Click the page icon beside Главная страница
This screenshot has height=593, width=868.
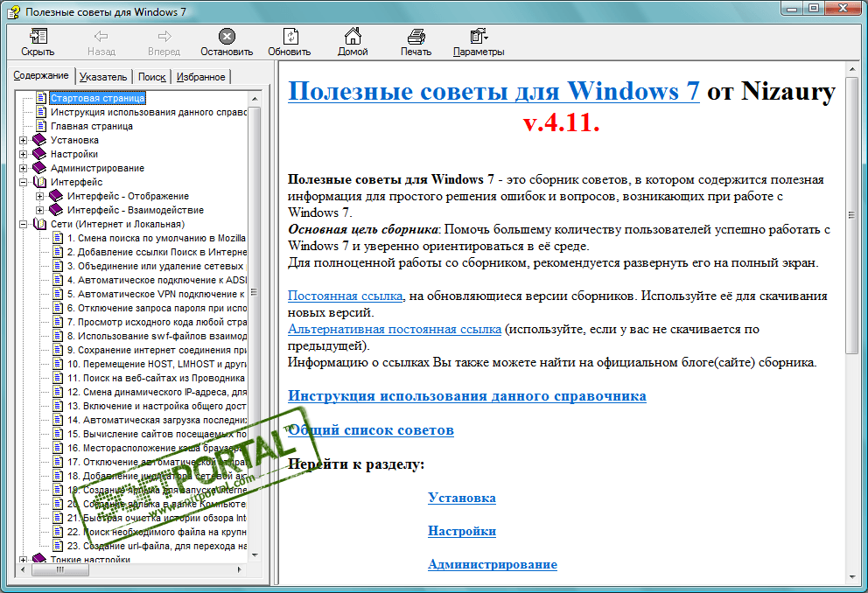[x=41, y=126]
